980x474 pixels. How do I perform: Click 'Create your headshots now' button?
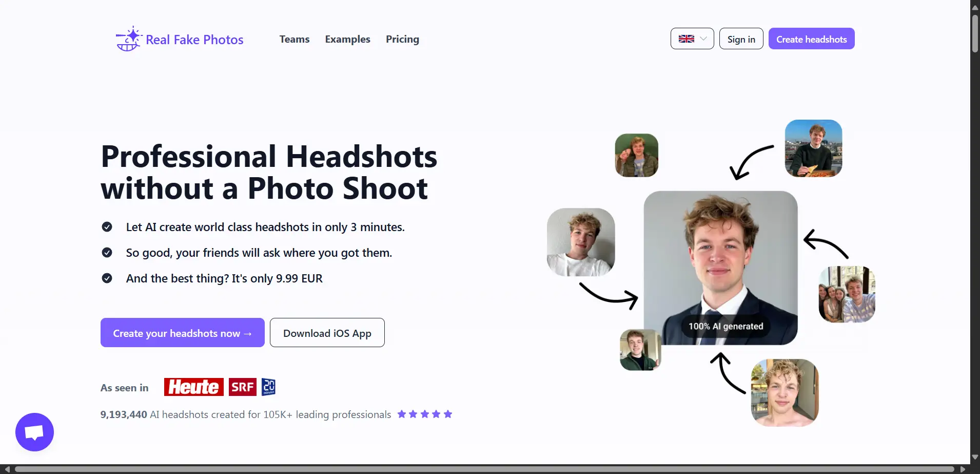pyautogui.click(x=182, y=333)
